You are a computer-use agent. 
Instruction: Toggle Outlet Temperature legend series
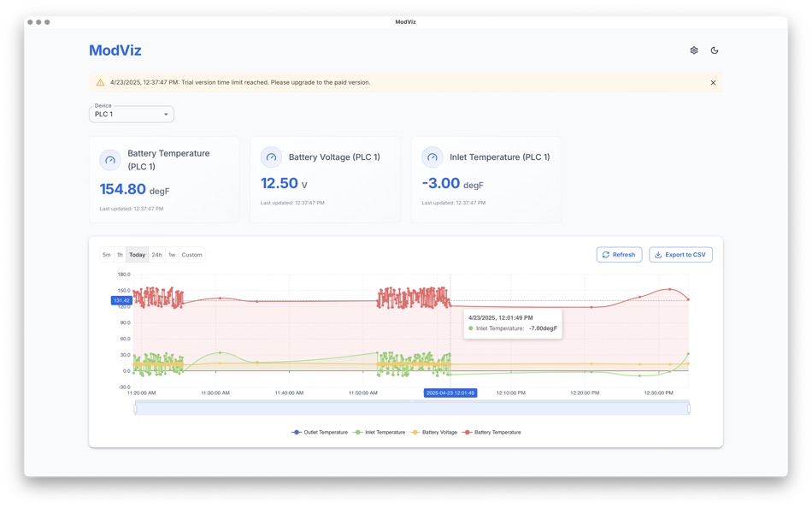(x=320, y=433)
